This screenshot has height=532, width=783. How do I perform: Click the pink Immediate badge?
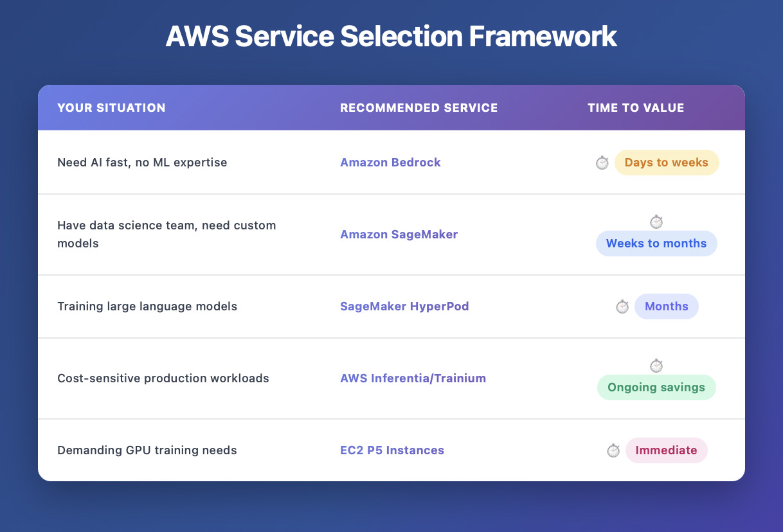(x=666, y=450)
